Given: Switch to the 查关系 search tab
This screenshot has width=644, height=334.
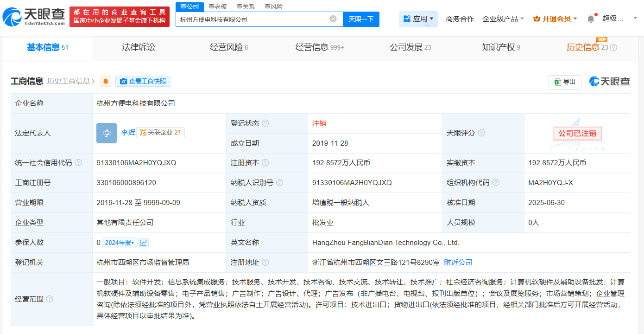Looking at the screenshot, I should [x=246, y=6].
